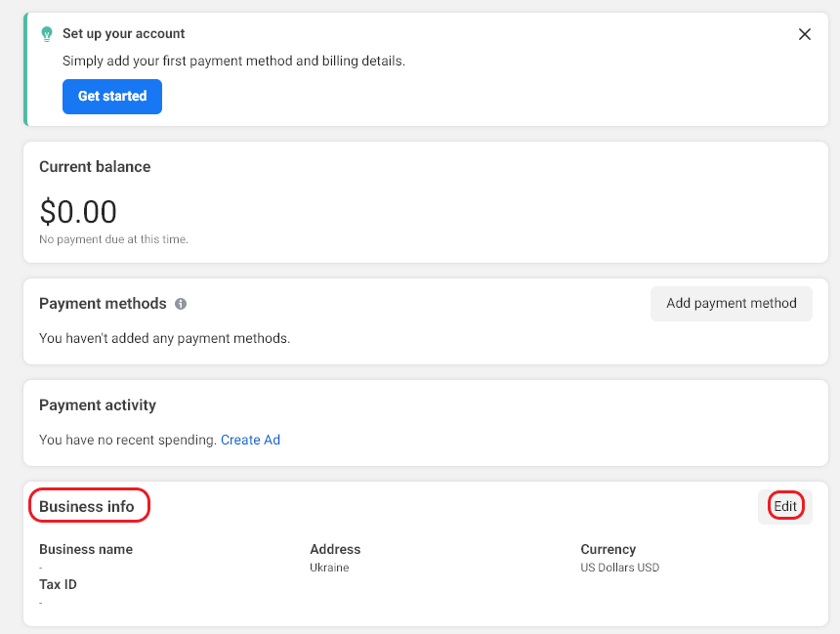Click the Payment methods heading
This screenshot has width=840, height=634.
click(103, 304)
